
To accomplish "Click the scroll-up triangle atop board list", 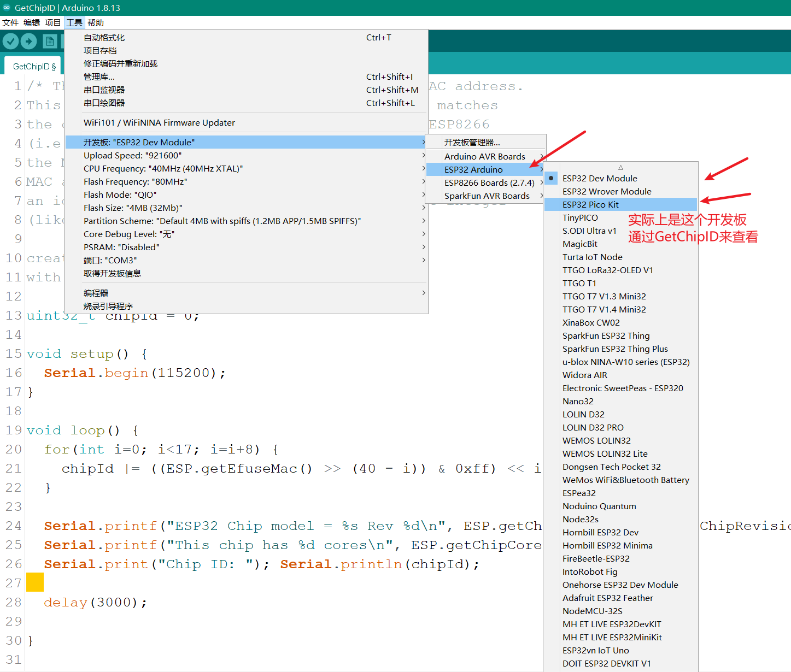I will (x=620, y=167).
